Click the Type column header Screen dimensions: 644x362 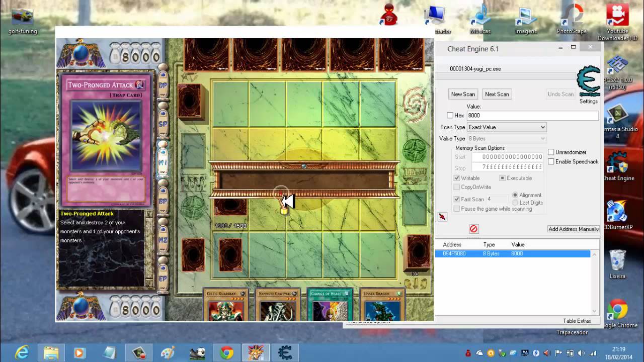tap(489, 245)
